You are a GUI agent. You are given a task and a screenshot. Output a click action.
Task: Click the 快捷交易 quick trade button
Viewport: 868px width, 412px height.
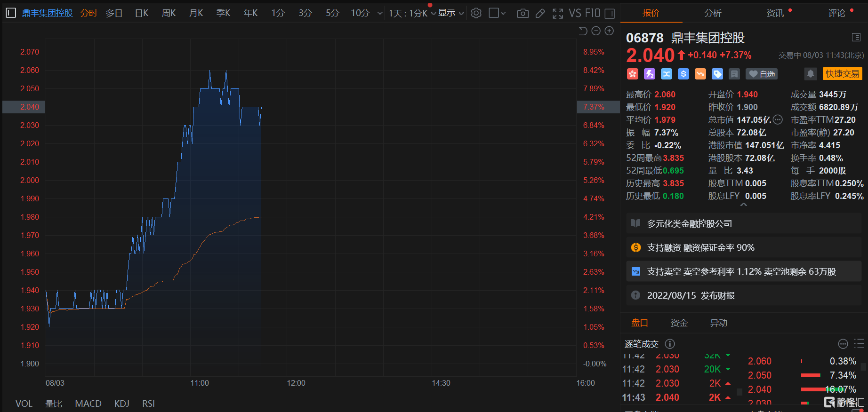click(842, 74)
